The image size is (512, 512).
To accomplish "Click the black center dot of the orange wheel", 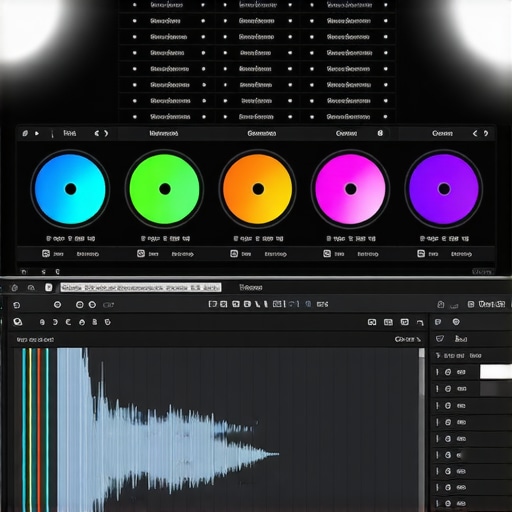I will click(x=258, y=189).
